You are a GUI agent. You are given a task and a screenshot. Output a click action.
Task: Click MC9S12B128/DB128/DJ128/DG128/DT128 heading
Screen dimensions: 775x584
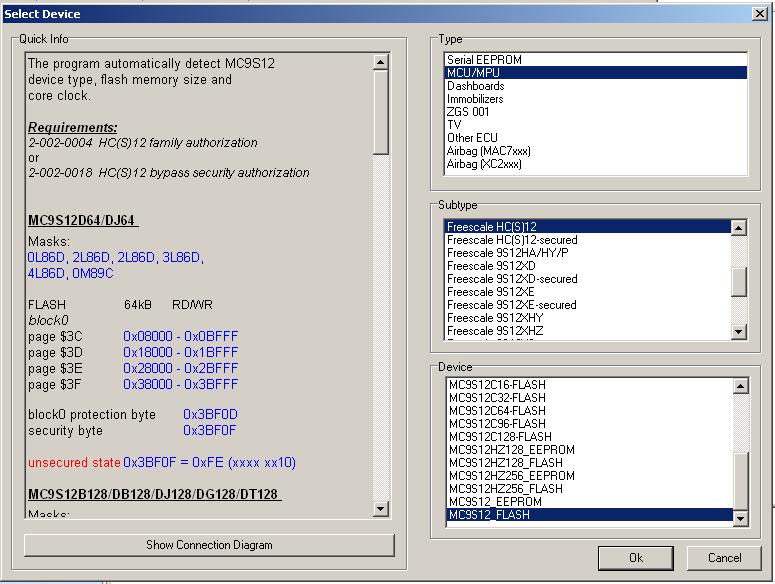(154, 494)
